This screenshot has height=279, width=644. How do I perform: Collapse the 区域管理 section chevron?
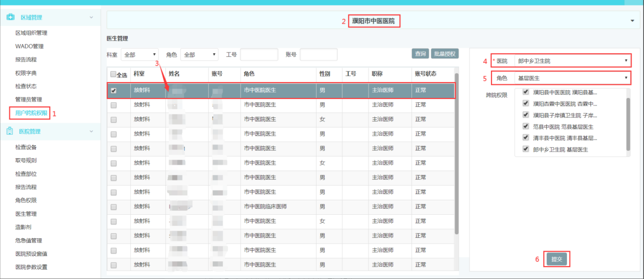91,17
